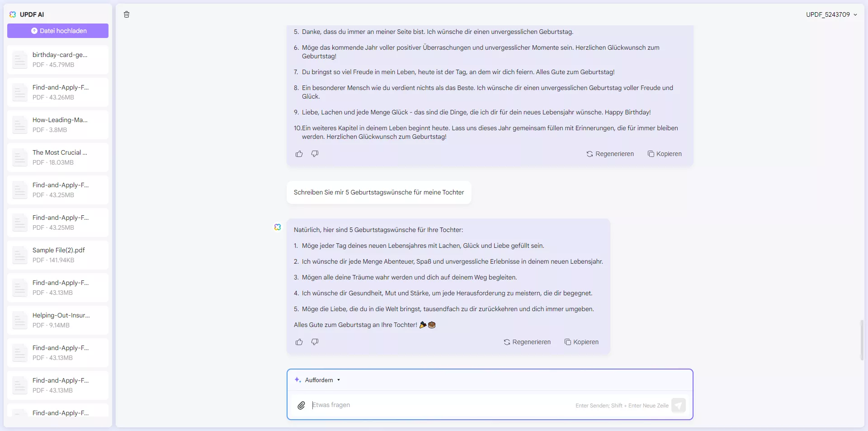The image size is (868, 431).
Task: Regenerate the Tochter wishes reply
Action: [527, 342]
